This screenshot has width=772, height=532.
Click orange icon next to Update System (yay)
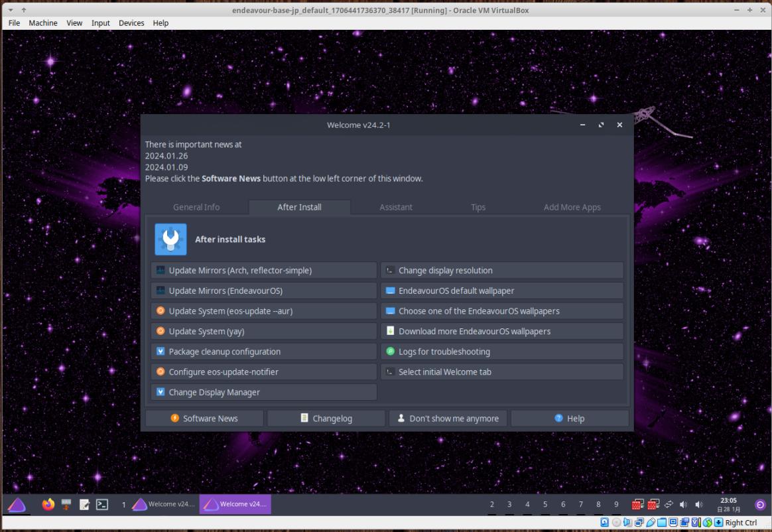point(161,331)
